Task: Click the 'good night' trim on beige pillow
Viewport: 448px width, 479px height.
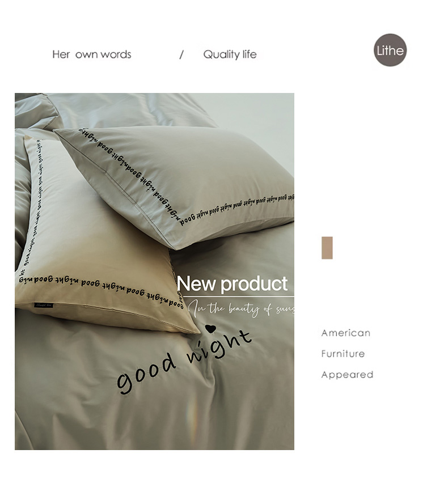Action: point(101,287)
